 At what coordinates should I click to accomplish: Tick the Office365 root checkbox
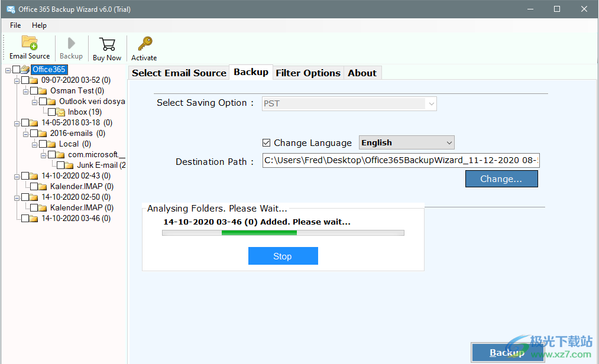pyautogui.click(x=15, y=69)
